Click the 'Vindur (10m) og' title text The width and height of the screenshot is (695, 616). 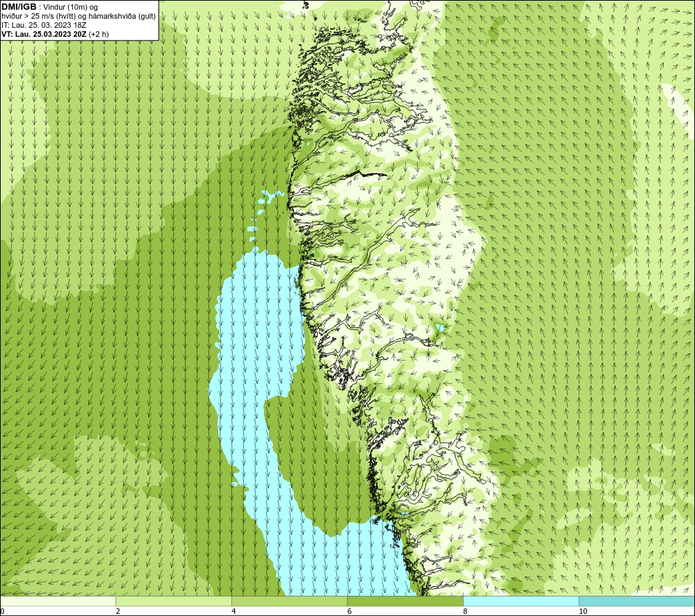tap(70, 7)
